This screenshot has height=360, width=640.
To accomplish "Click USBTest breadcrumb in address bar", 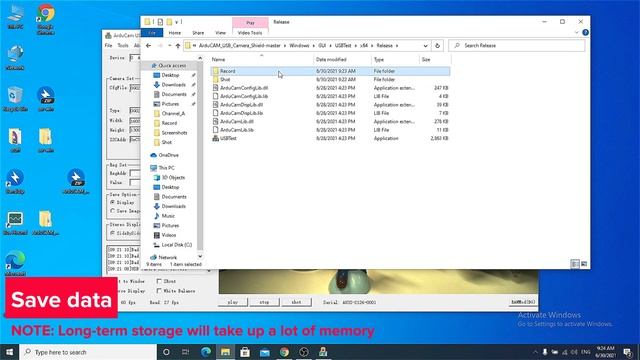I will pos(343,46).
